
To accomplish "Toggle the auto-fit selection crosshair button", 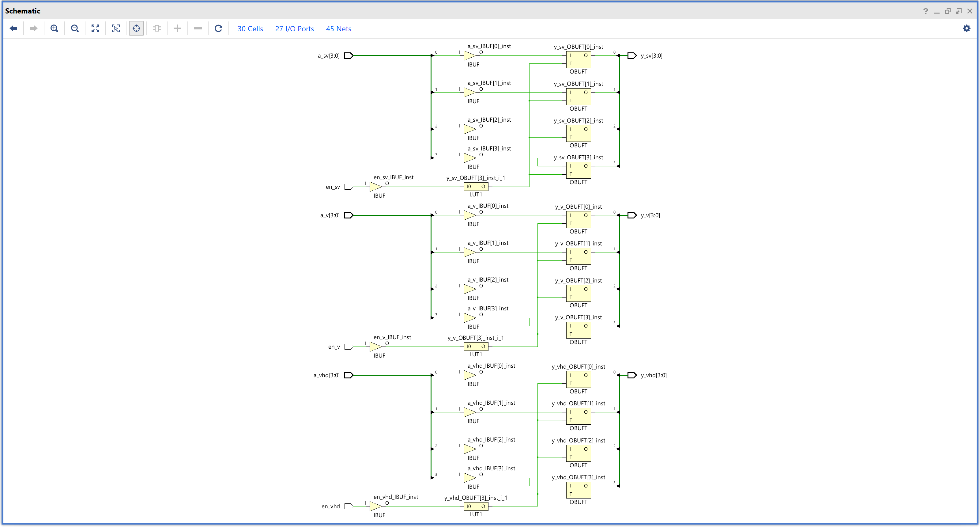I will [136, 28].
